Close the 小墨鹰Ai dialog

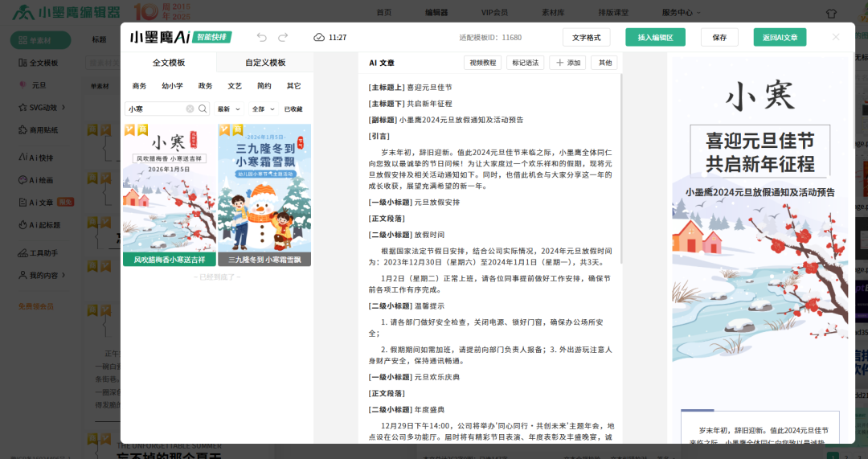(836, 37)
